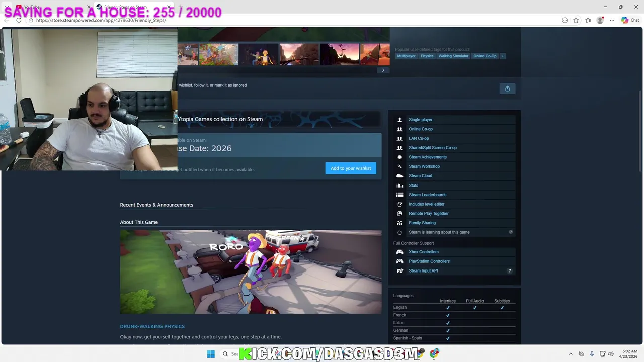Click Add to your wishlist button
Screen dimensions: 644x362
[x=351, y=168]
